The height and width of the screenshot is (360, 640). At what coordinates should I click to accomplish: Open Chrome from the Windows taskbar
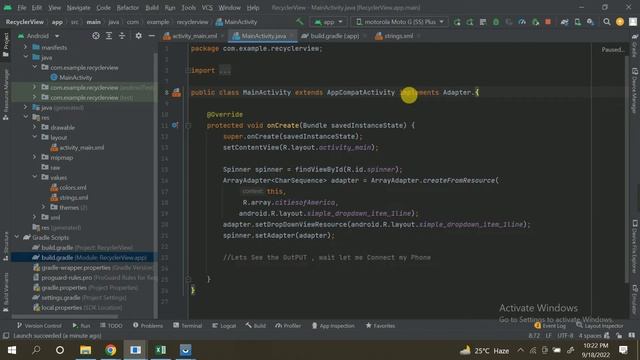click(x=110, y=350)
